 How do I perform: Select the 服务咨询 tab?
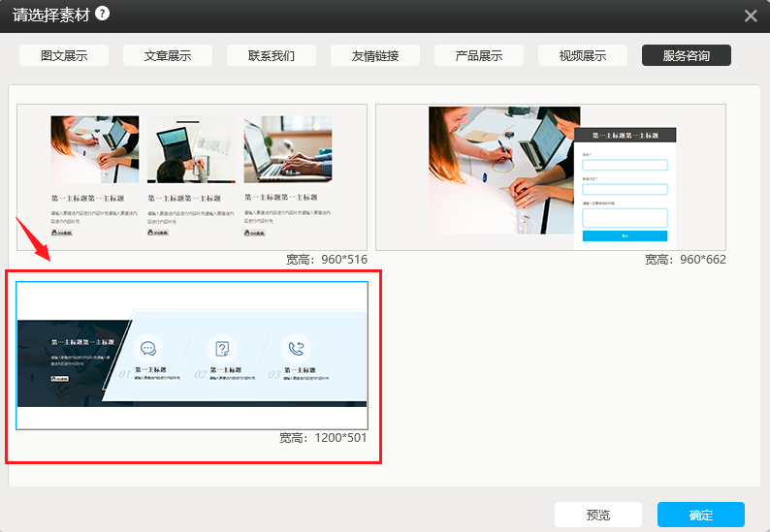pos(687,55)
